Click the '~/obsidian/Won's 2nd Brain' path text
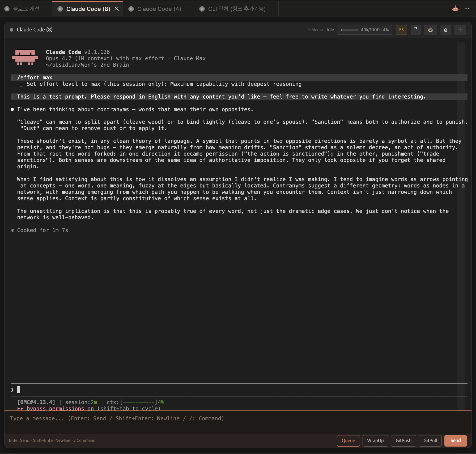Viewport: 476px width, 454px height. tap(87, 65)
